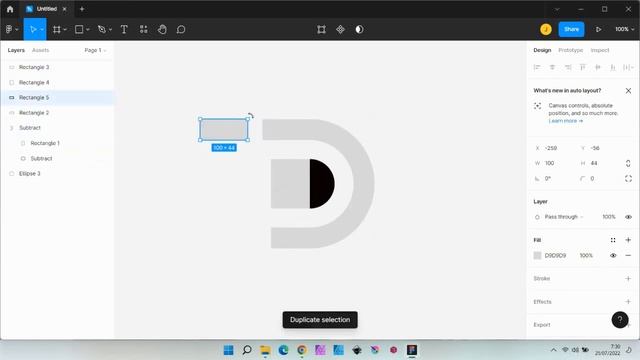The width and height of the screenshot is (640, 360).
Task: Click the D9D9D9 fill color swatch
Action: 537,256
